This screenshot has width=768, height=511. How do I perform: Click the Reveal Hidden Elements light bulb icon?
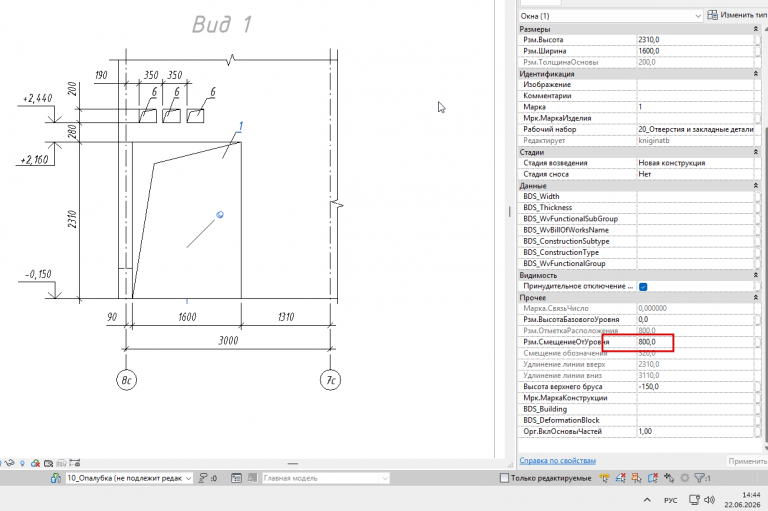click(x=22, y=463)
